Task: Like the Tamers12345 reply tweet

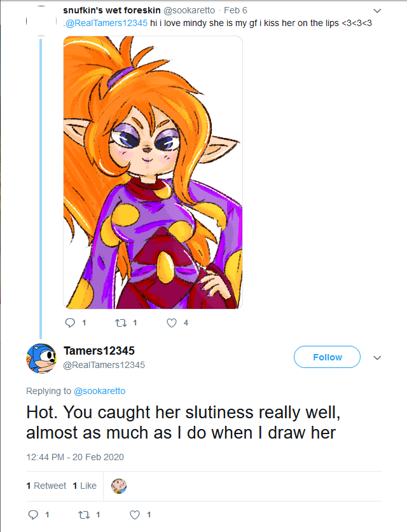Action: [x=135, y=514]
